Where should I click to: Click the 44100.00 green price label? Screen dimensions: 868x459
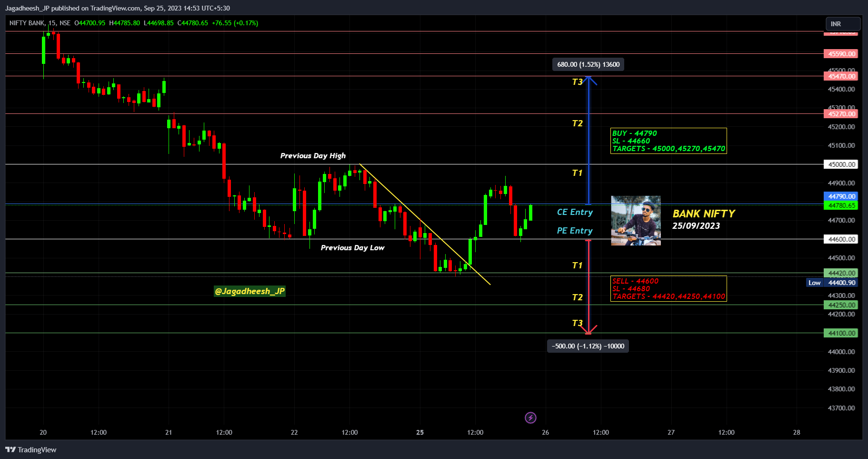pyautogui.click(x=841, y=333)
